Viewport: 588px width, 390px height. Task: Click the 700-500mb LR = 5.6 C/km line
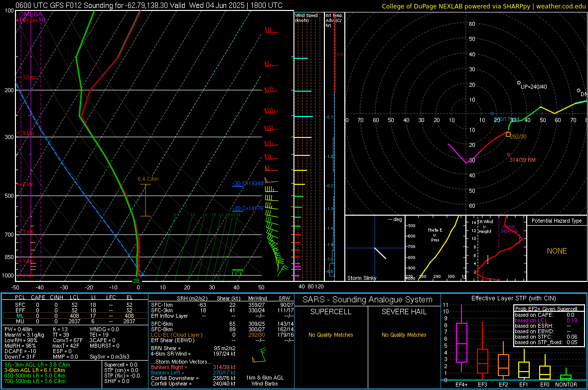pyautogui.click(x=35, y=381)
